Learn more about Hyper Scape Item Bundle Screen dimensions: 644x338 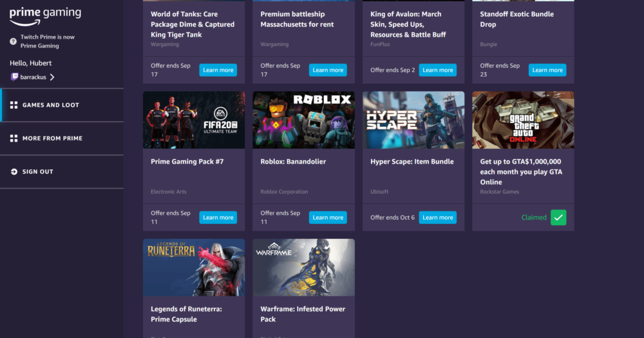[x=437, y=217]
